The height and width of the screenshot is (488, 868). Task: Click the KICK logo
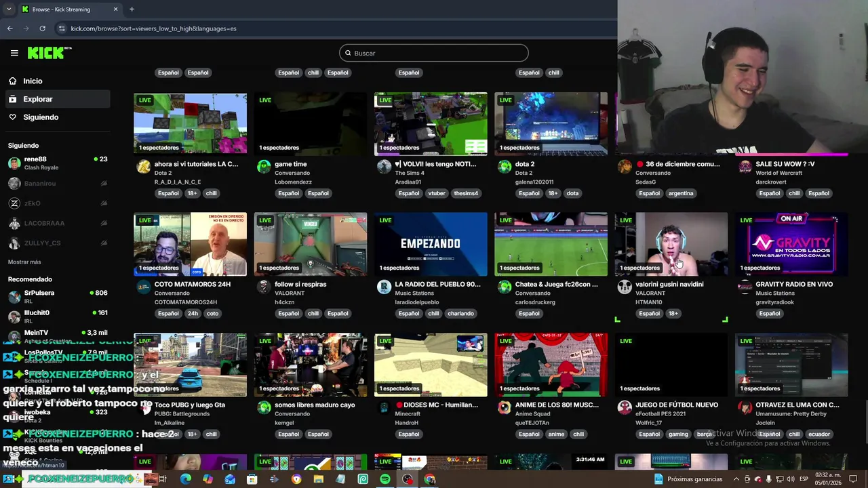coord(50,53)
